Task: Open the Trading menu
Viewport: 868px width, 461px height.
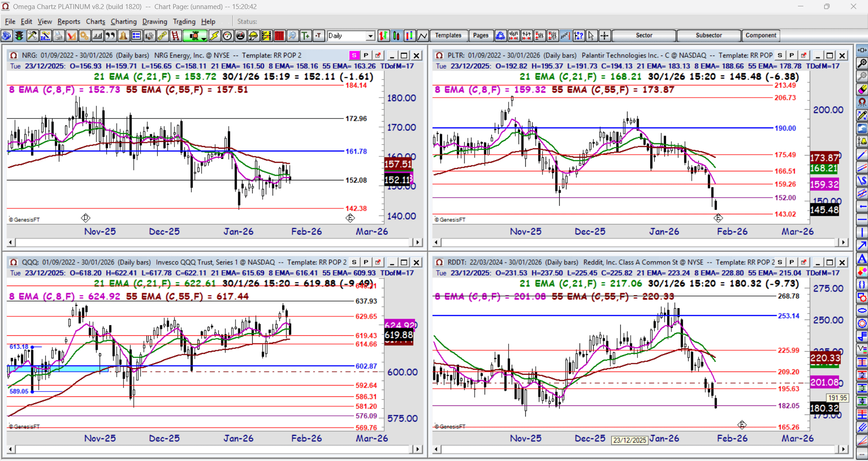Action: pos(184,22)
